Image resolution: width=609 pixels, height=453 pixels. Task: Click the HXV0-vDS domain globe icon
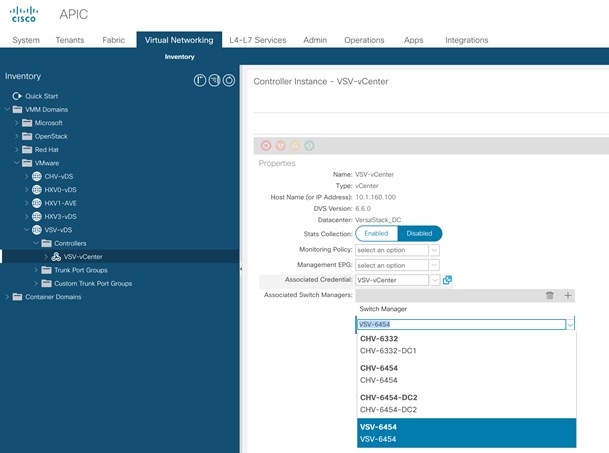[x=37, y=190]
